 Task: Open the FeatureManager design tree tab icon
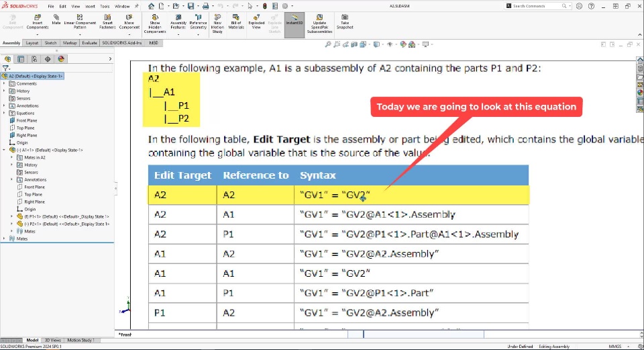coord(7,59)
